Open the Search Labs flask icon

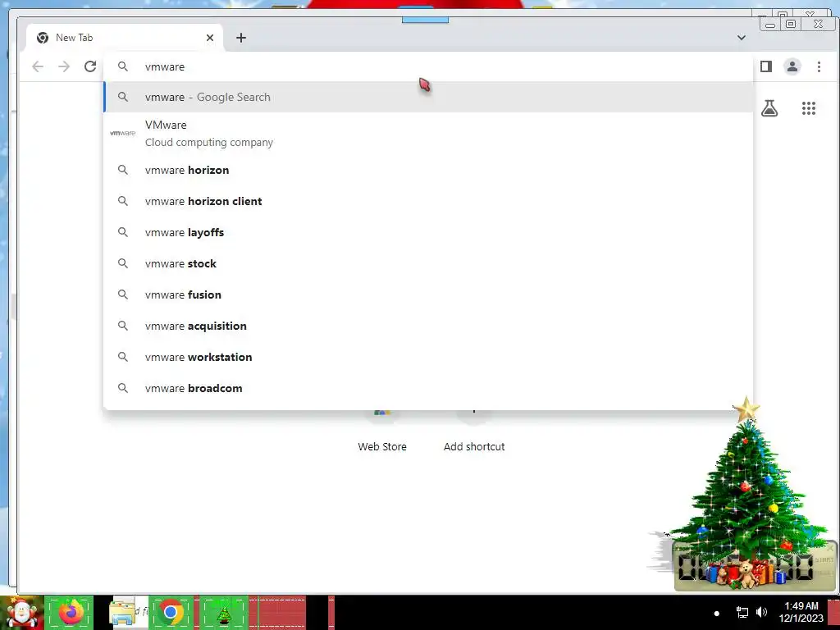[769, 108]
